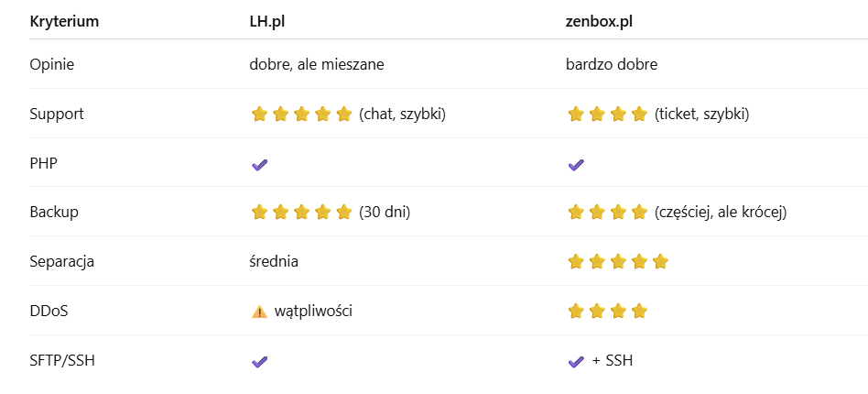Click the zenbox.pl Support star rating
The width and height of the screenshot is (868, 394).
(608, 115)
